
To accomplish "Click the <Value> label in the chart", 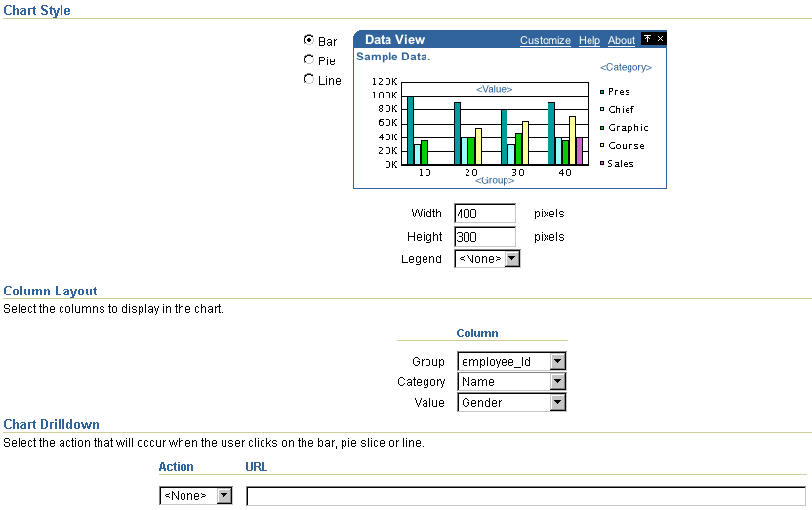I will pyautogui.click(x=495, y=89).
